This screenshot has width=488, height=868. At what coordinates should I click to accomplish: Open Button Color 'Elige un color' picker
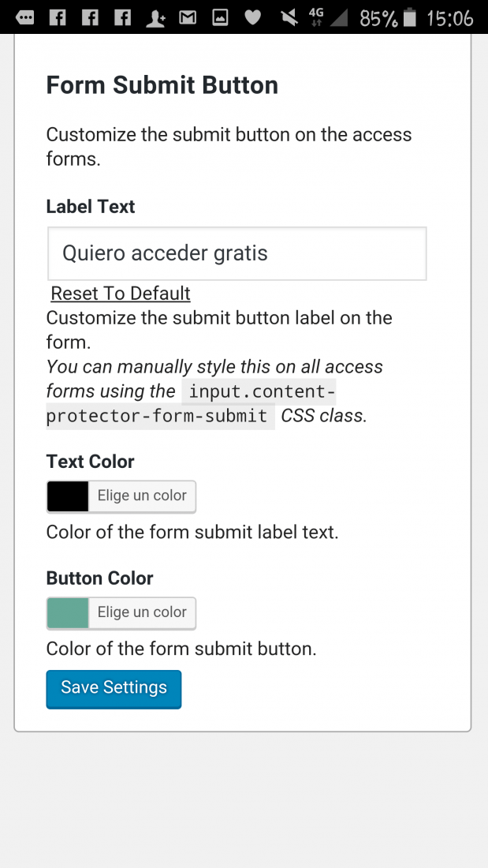pyautogui.click(x=142, y=613)
